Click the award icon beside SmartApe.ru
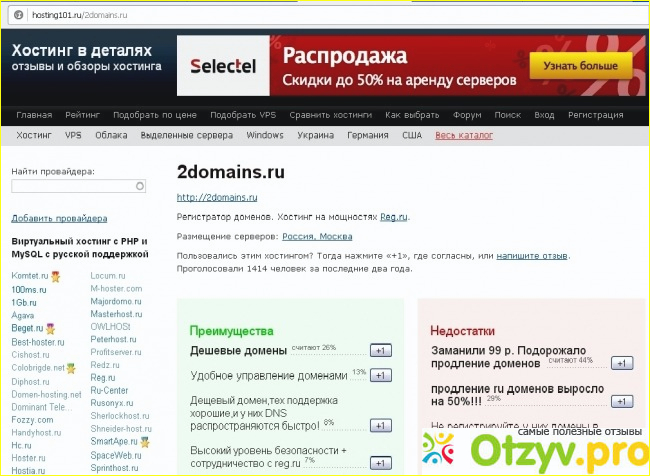The height and width of the screenshot is (476, 650). pos(144,441)
